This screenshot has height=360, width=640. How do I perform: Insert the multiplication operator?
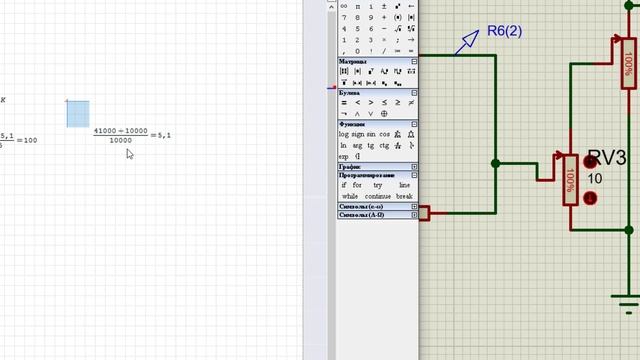384,40
